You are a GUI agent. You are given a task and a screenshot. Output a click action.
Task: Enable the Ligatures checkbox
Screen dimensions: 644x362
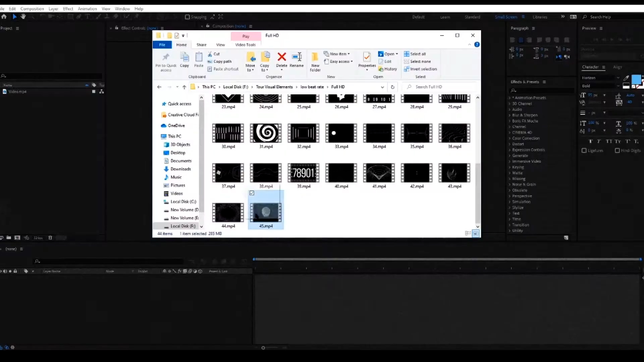click(x=584, y=150)
